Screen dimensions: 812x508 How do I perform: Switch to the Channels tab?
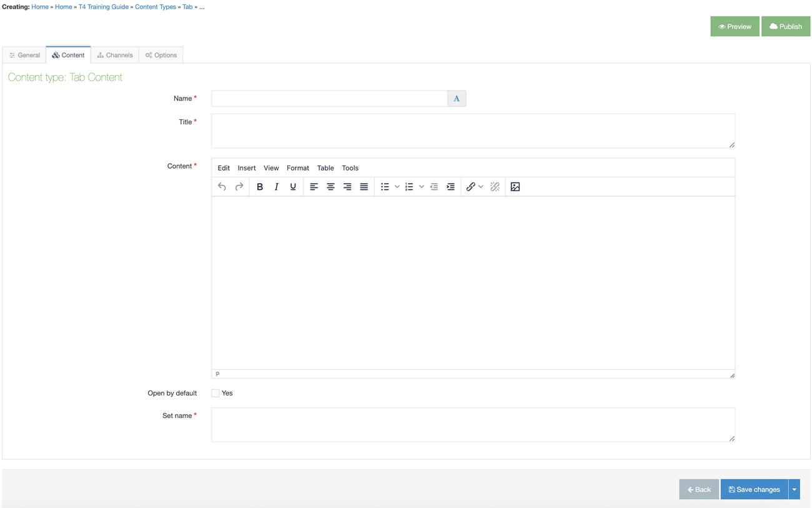115,55
